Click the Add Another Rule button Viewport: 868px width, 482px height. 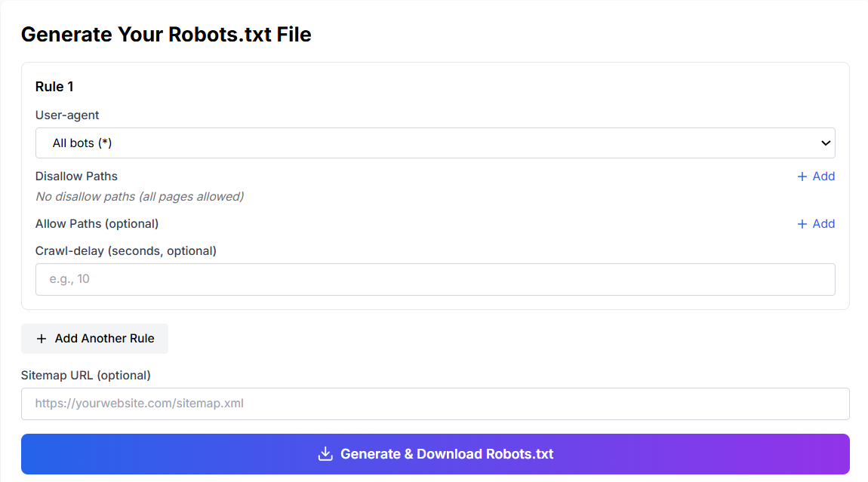tap(94, 338)
